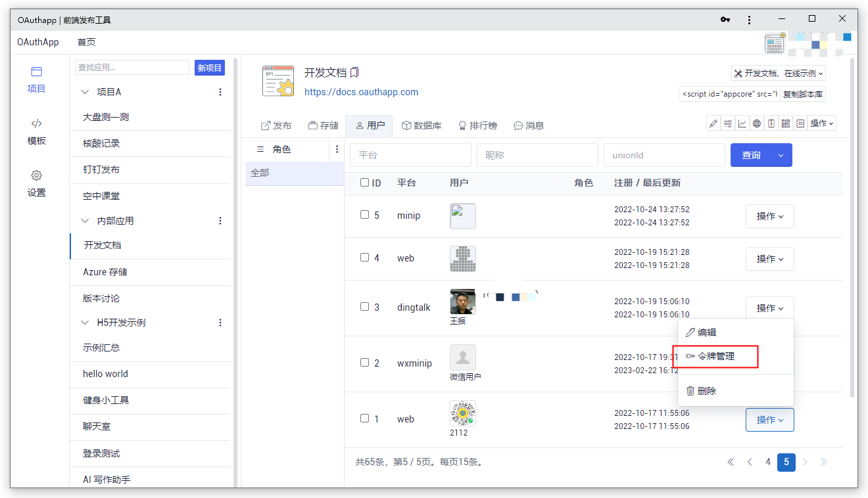Image resolution: width=868 pixels, height=498 pixels.
Task: Click the globe icon in toolbar
Action: pos(757,124)
